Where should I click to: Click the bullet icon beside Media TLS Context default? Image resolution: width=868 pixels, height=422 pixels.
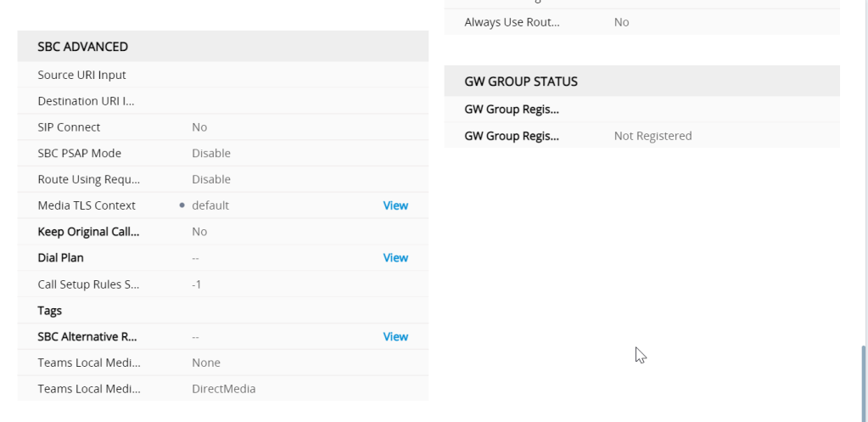[x=182, y=205]
